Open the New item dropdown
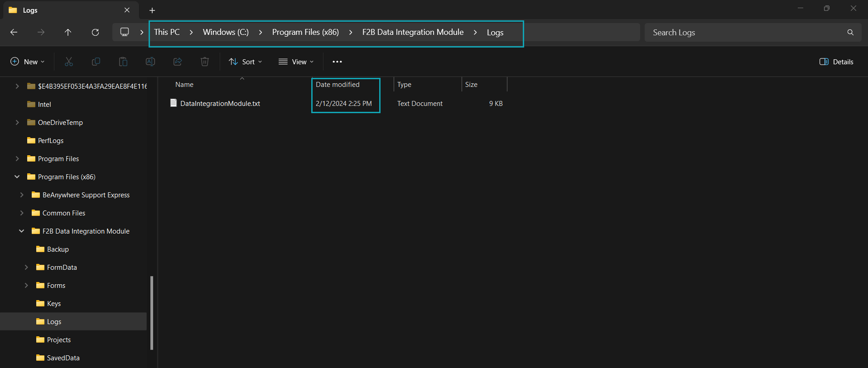Viewport: 868px width, 368px height. (28, 62)
